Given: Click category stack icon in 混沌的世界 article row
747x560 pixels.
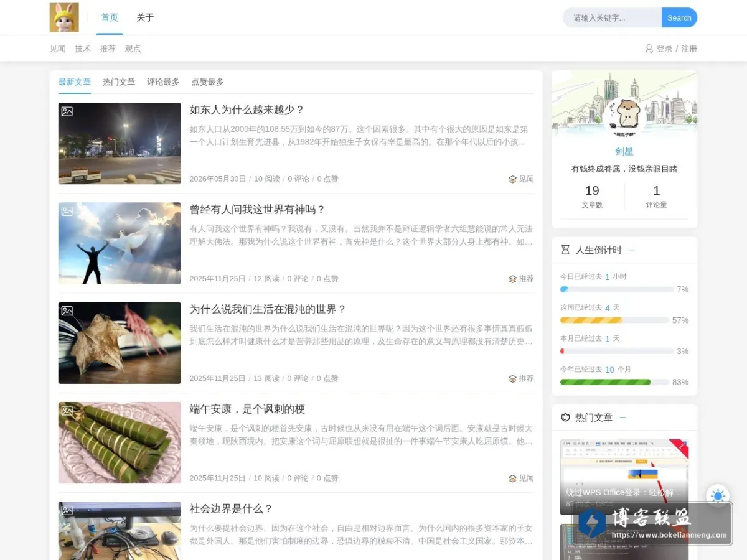Looking at the screenshot, I should tap(512, 378).
